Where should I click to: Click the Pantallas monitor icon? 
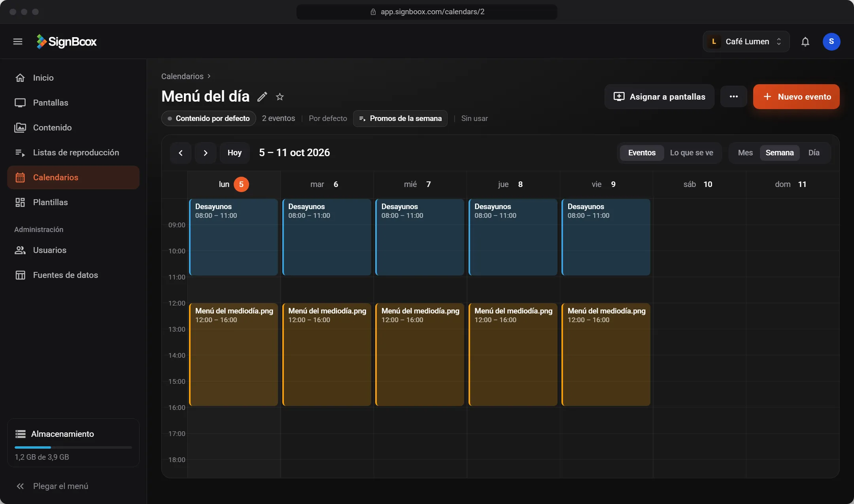20,103
